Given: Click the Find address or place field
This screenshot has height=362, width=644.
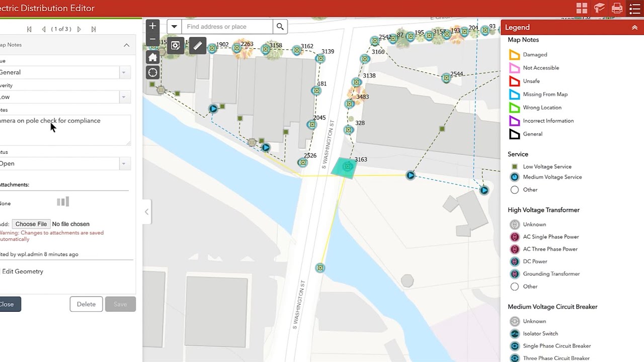Looking at the screenshot, I should tap(227, 27).
